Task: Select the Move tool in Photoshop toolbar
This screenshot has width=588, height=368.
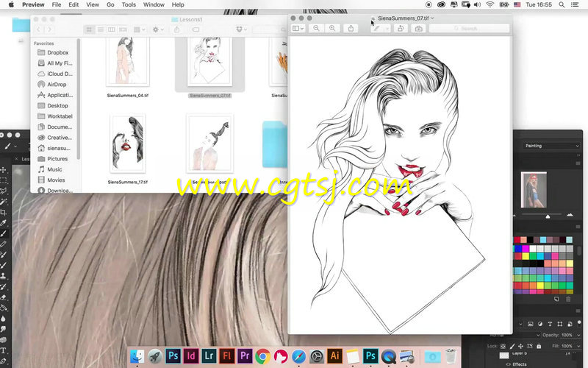Action: [x=4, y=170]
